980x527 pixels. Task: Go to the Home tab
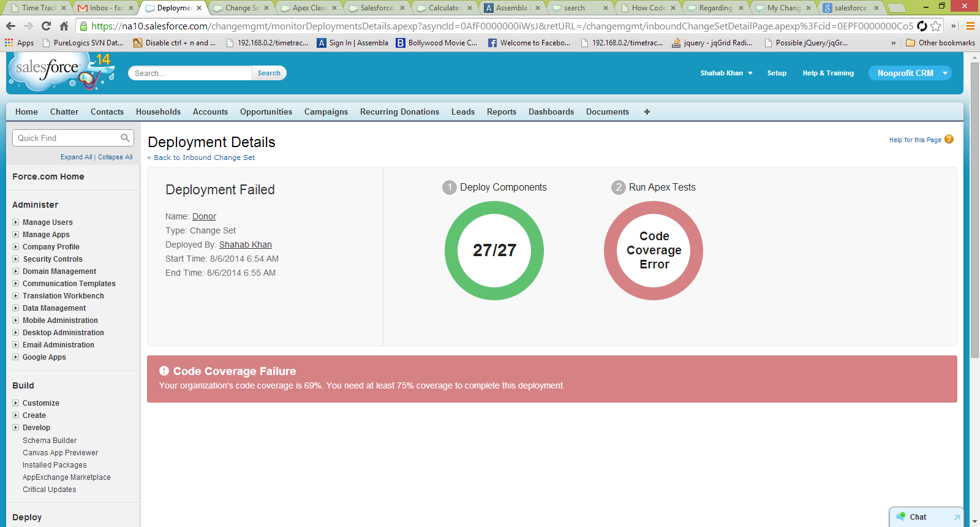click(26, 112)
